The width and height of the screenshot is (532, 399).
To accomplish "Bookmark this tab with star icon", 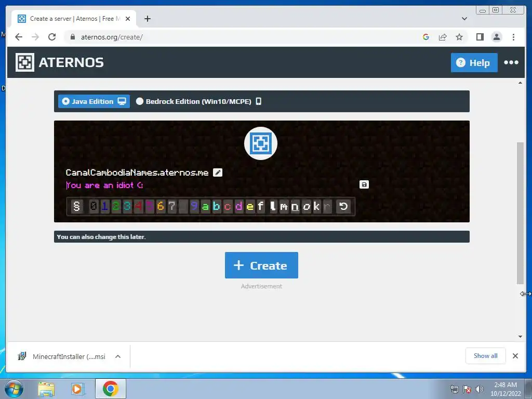I will (x=459, y=37).
